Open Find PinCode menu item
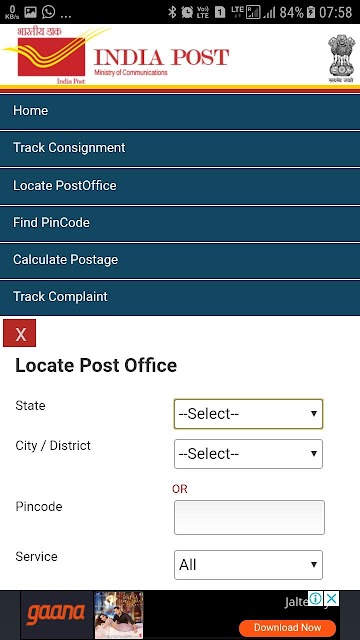Viewport: 360px width, 640px height. [180, 223]
